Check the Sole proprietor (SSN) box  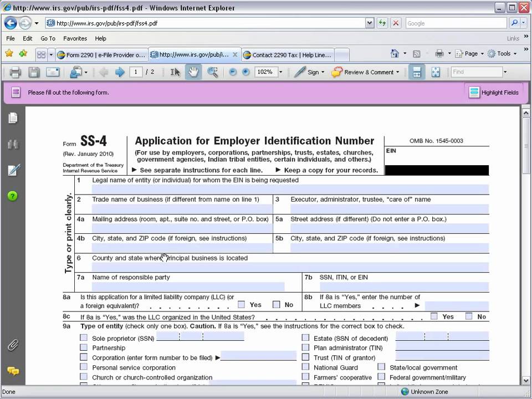[x=84, y=337]
